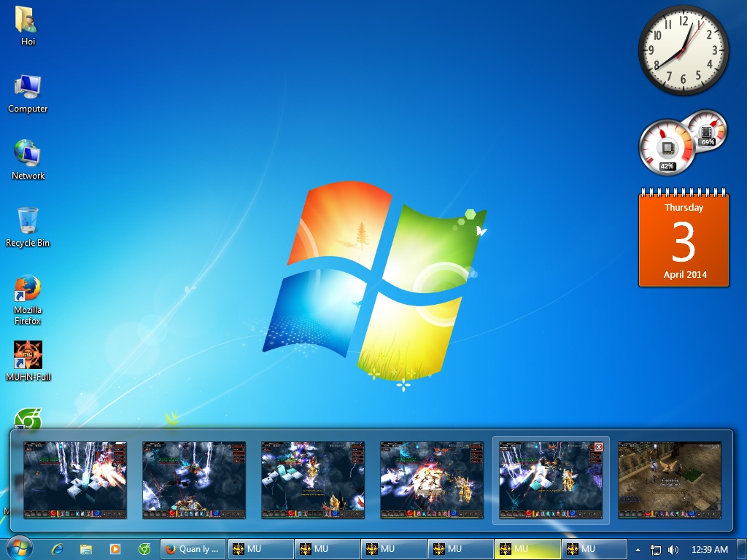Click the first MU taskbar button

click(x=260, y=549)
